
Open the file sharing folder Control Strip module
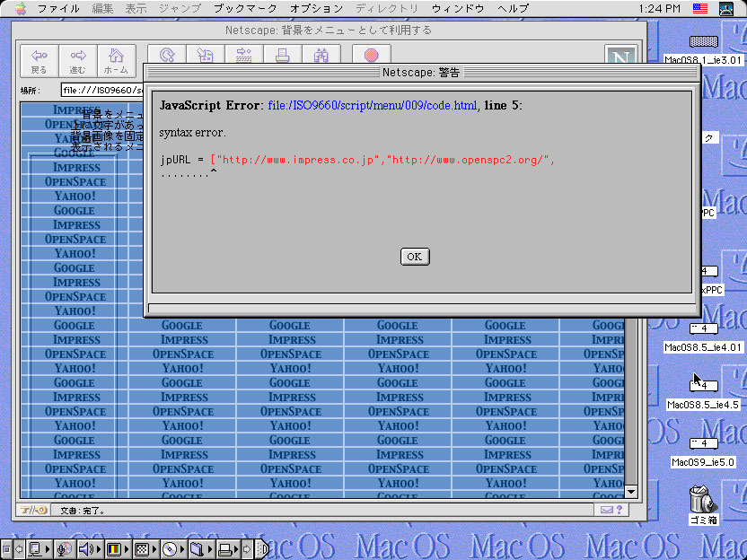[200, 549]
